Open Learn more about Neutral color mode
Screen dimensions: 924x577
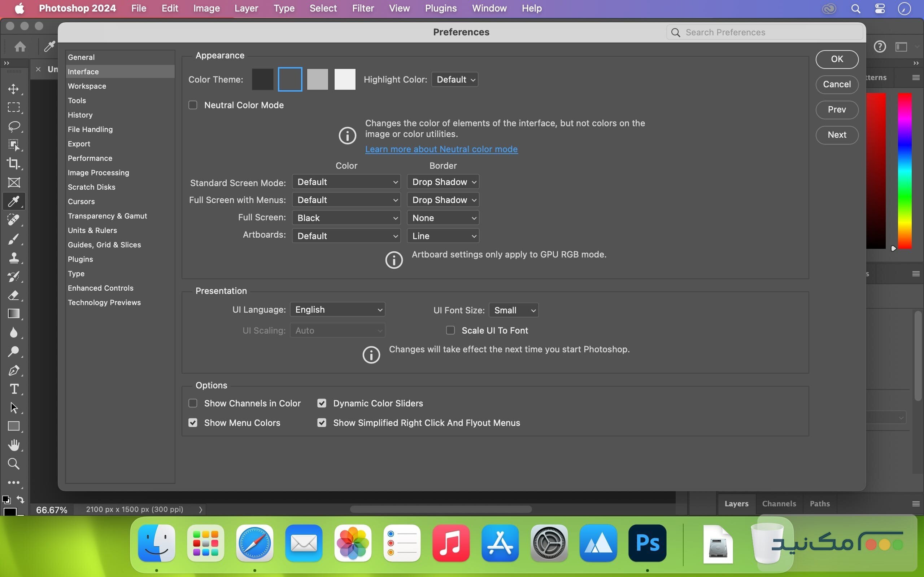441,149
